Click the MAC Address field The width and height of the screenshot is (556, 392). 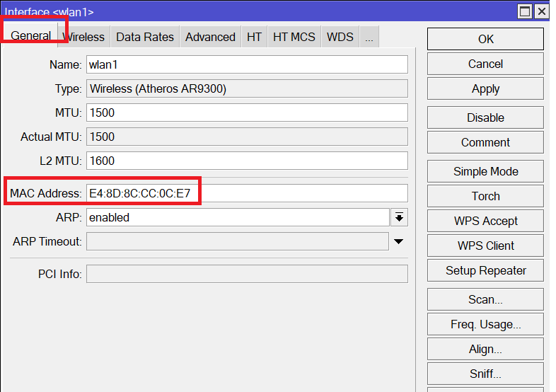coord(247,193)
